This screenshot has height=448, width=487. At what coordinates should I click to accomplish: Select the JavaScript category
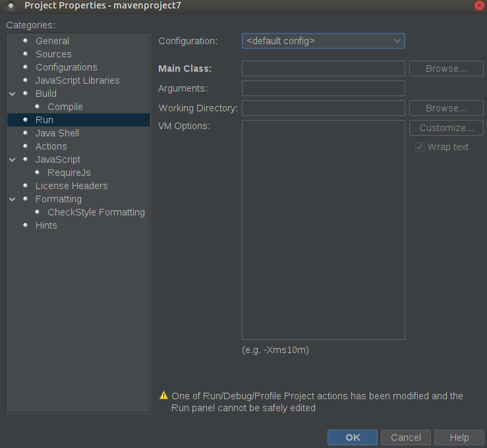click(58, 159)
